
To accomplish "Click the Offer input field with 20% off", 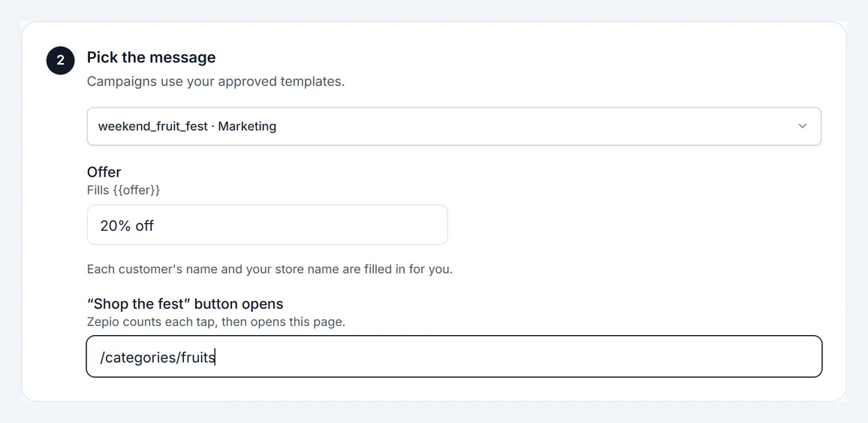I will pyautogui.click(x=267, y=225).
